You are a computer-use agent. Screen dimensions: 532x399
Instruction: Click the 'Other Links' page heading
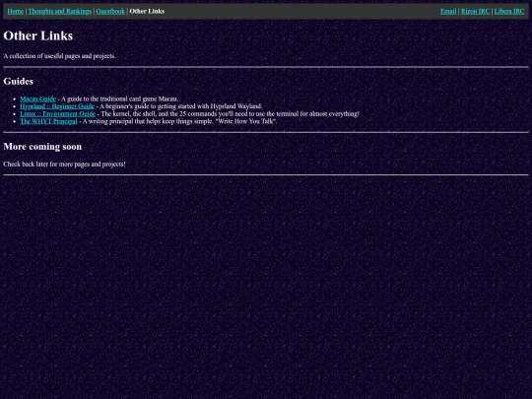[x=38, y=35]
